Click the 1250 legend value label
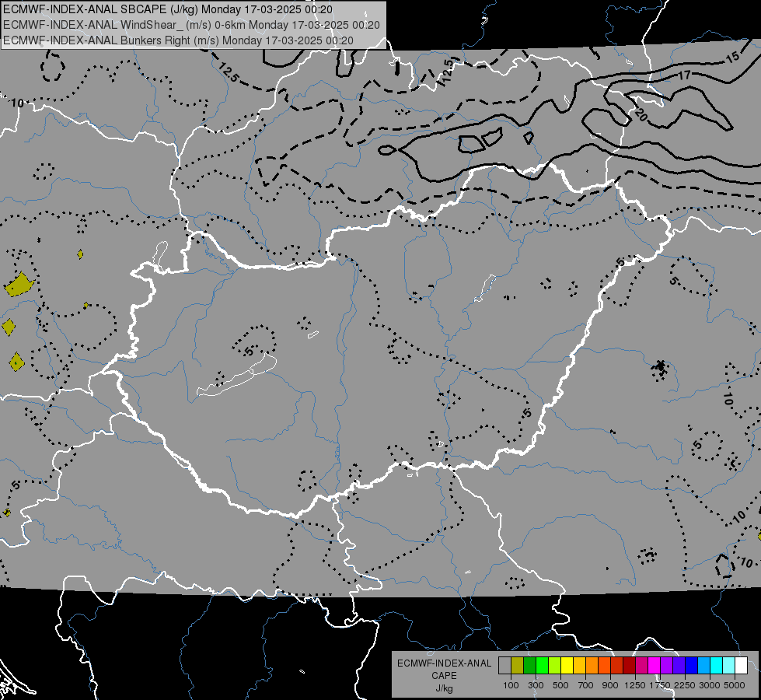The image size is (761, 700). (x=635, y=685)
